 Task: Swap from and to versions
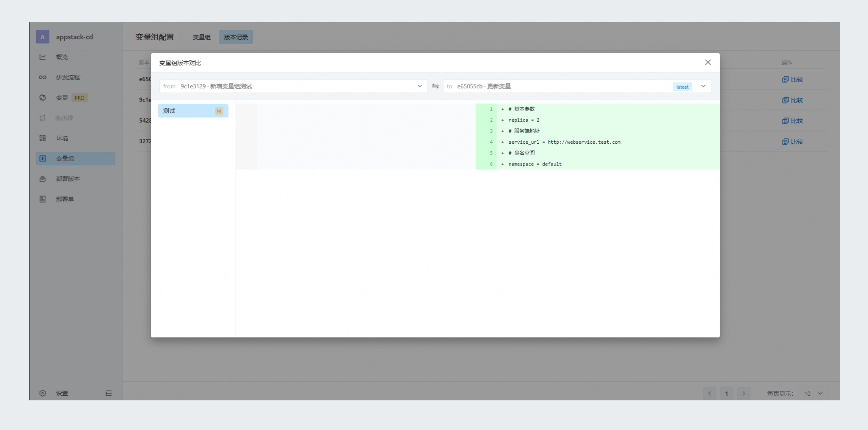pyautogui.click(x=435, y=86)
